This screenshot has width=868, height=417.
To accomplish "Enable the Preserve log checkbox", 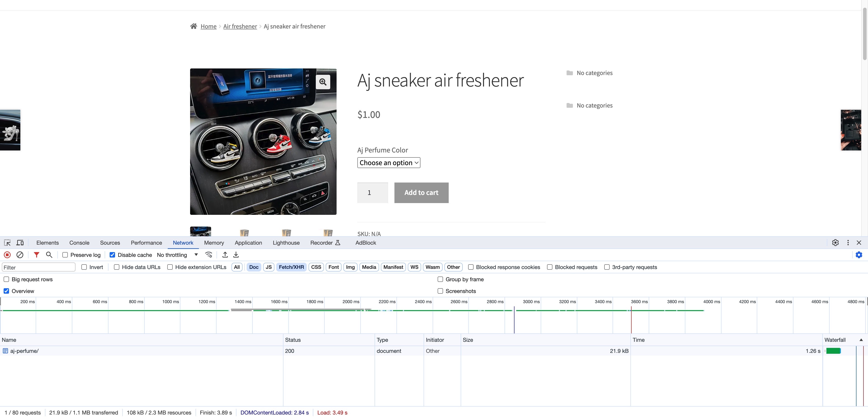I will [65, 255].
